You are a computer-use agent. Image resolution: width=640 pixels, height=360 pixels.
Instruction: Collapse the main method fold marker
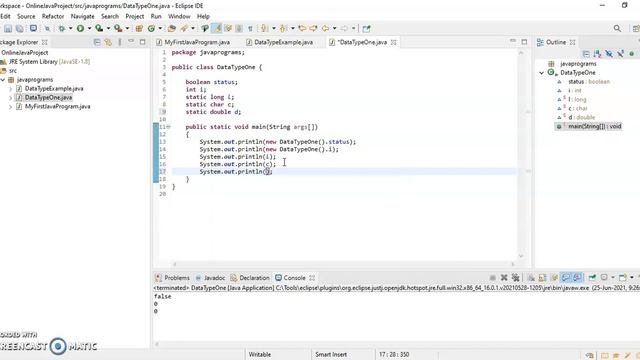tap(168, 127)
